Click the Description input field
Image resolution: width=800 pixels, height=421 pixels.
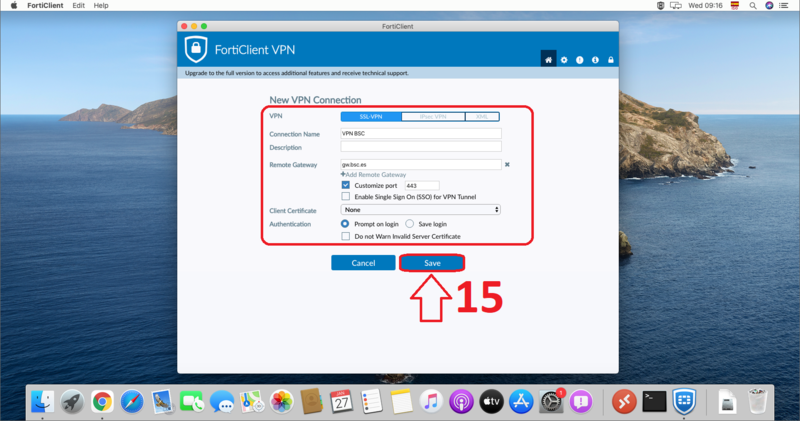(420, 147)
